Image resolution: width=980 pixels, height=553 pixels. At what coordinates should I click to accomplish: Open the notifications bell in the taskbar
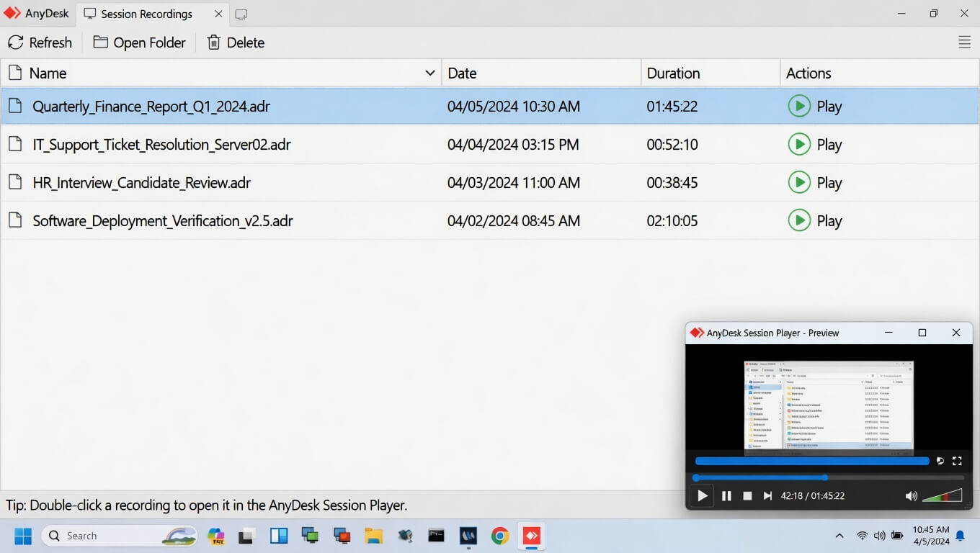pyautogui.click(x=960, y=536)
